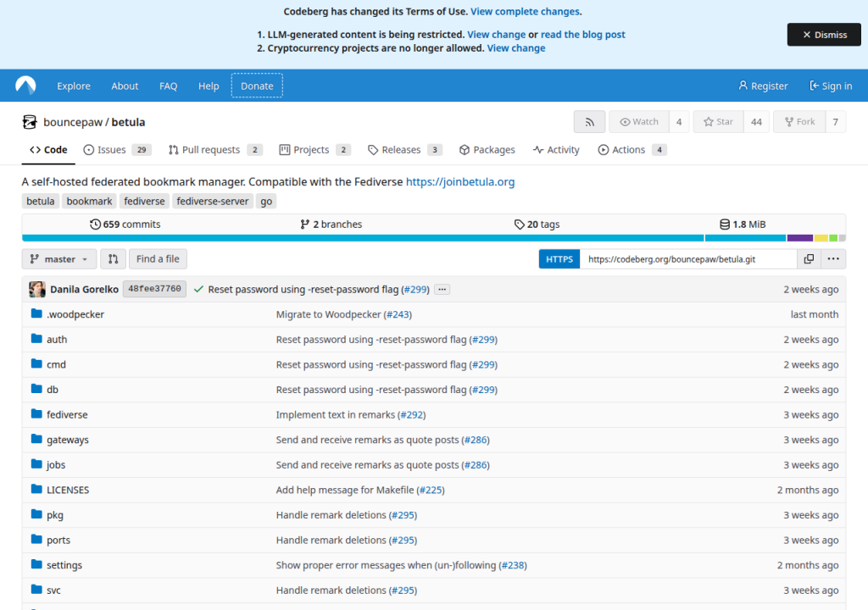Open more clone options ellipsis

[x=833, y=259]
